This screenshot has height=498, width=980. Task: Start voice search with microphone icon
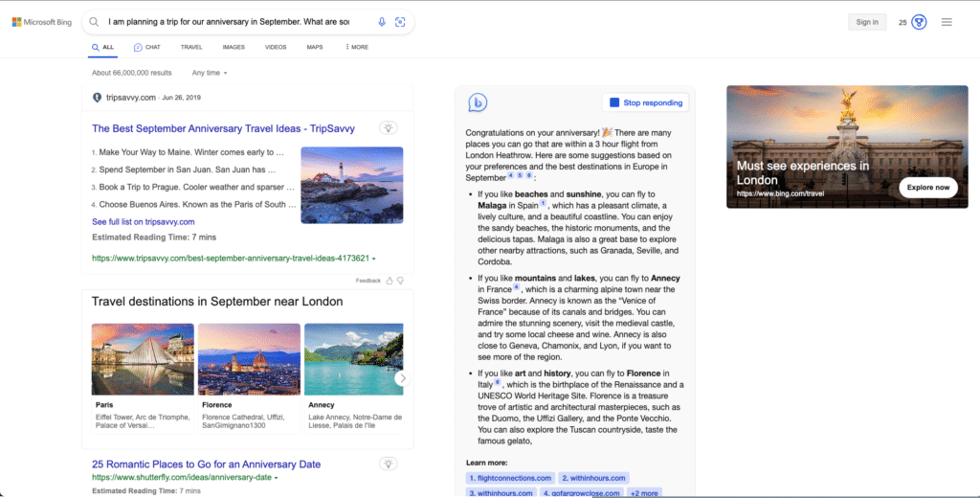point(382,22)
